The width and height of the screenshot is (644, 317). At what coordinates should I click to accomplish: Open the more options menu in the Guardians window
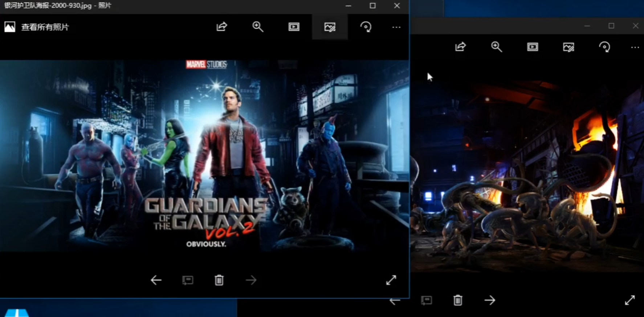(x=396, y=27)
